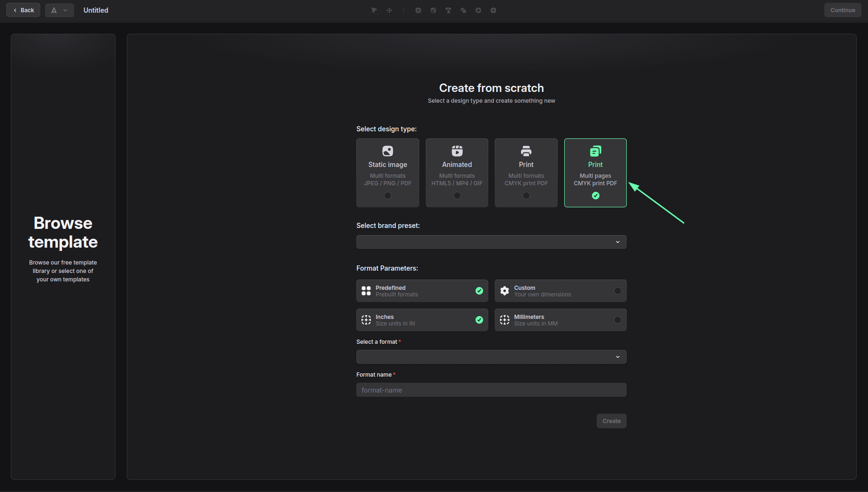Go Back using top-left button

(23, 10)
